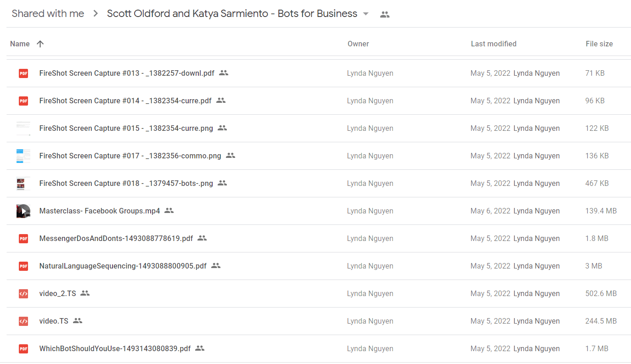
Task: Click the 3 MB file size value
Action: click(594, 266)
